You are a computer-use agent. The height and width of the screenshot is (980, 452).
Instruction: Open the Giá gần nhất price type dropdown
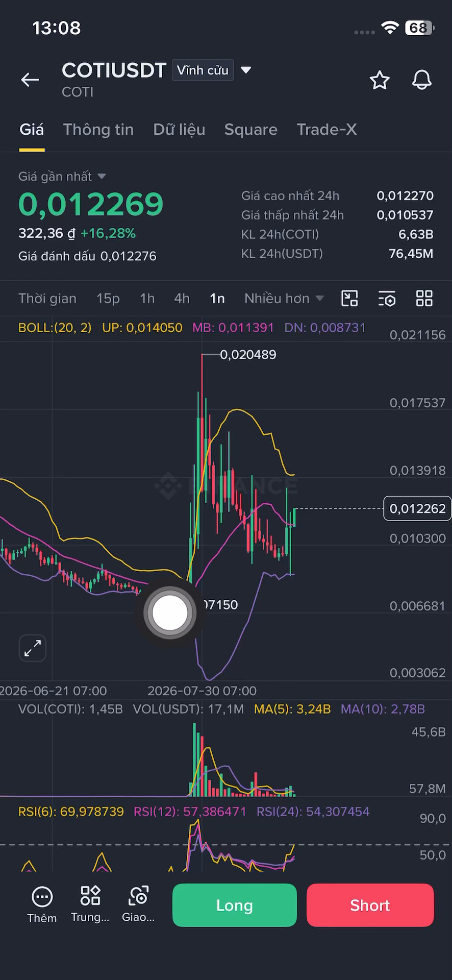point(62,177)
